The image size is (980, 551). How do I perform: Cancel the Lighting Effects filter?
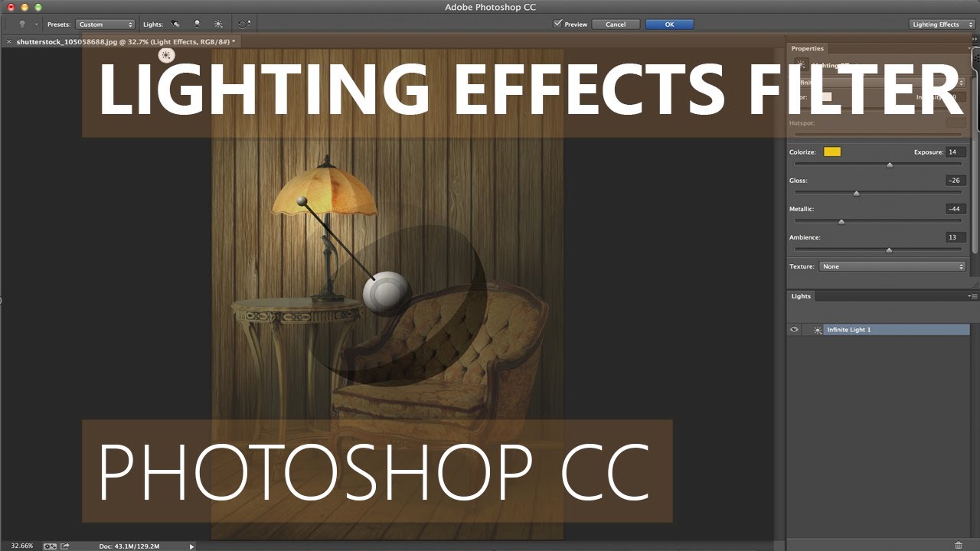[x=616, y=24]
